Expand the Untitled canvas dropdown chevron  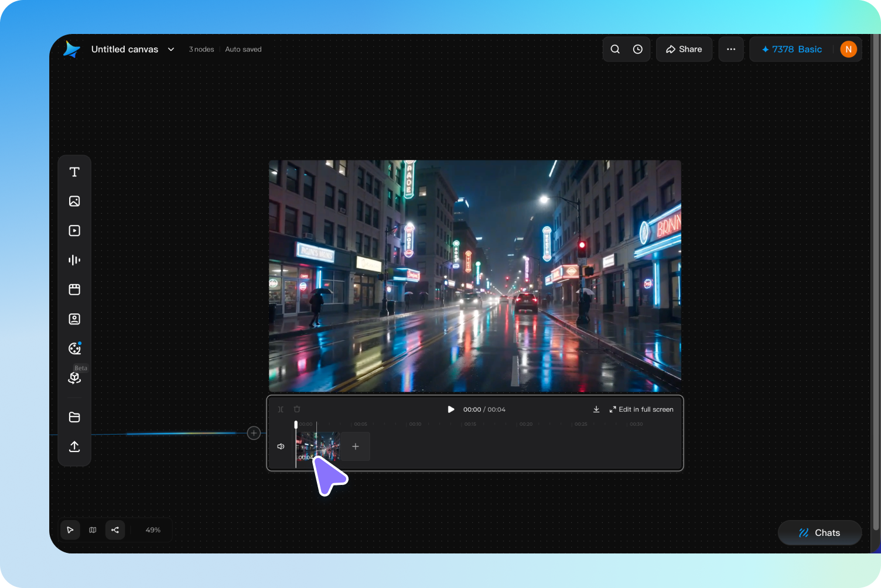pyautogui.click(x=171, y=49)
